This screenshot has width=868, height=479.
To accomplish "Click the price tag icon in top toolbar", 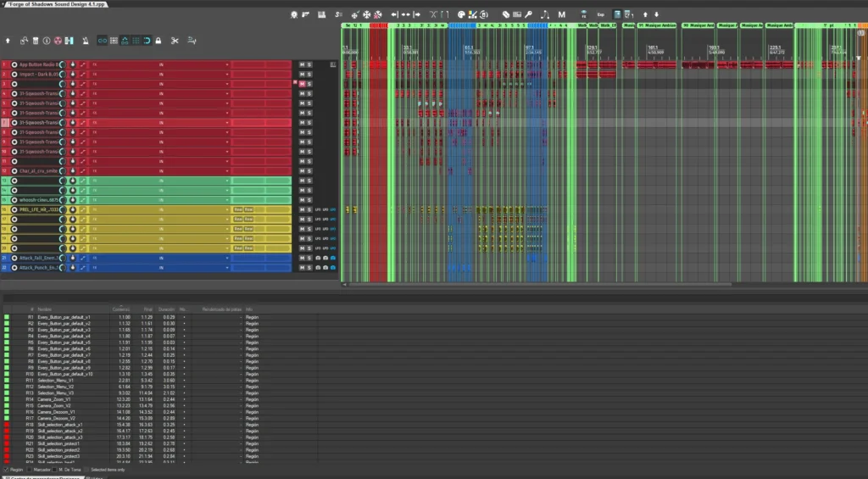I will pos(505,14).
